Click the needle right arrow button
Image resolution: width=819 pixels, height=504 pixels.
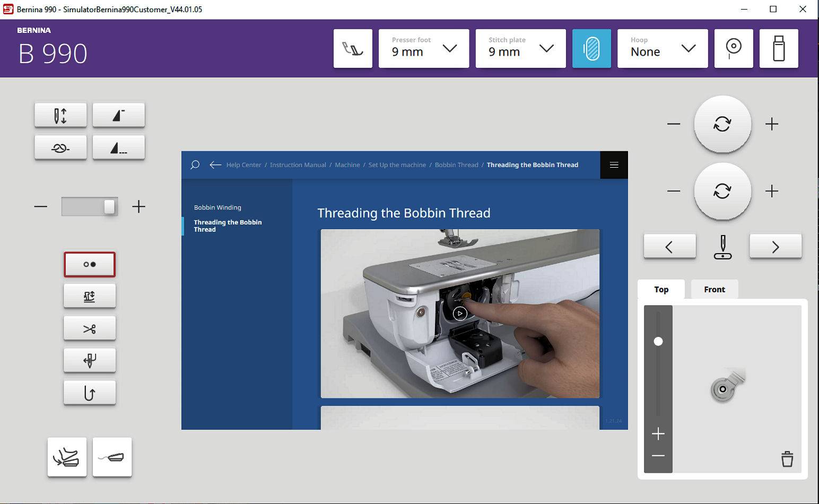(776, 246)
